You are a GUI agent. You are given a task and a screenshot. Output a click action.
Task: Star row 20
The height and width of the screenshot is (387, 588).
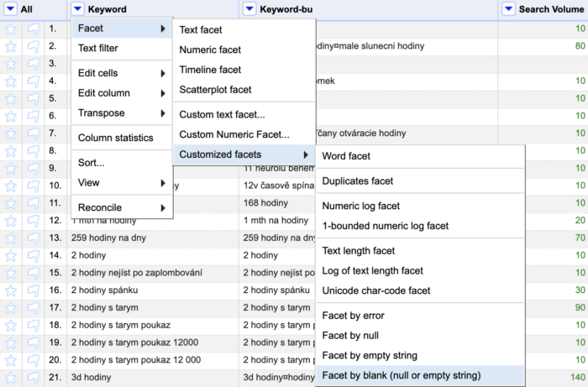[x=11, y=360]
